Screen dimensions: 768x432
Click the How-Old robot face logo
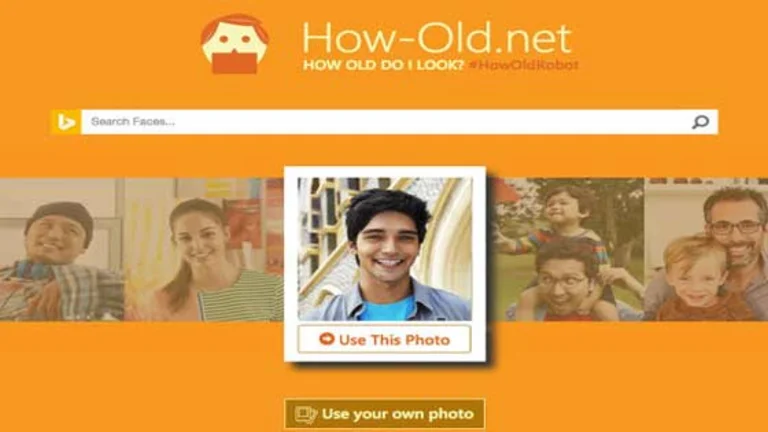235,44
